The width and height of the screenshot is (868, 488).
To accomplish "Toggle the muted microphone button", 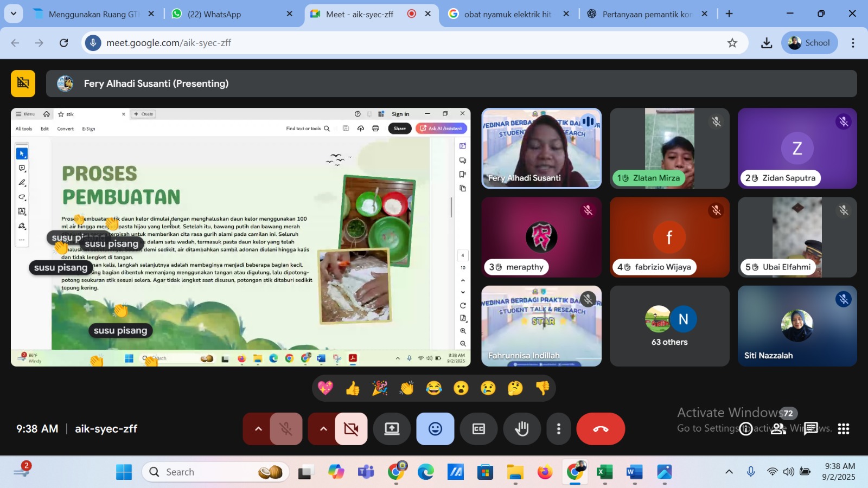I will click(286, 429).
